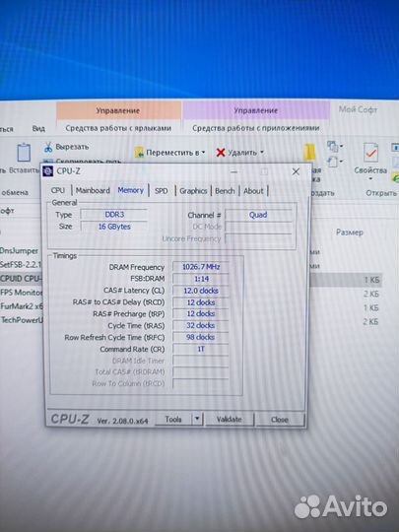Click the yellow new folder icon
This screenshot has width=399, height=532.
tap(309, 152)
